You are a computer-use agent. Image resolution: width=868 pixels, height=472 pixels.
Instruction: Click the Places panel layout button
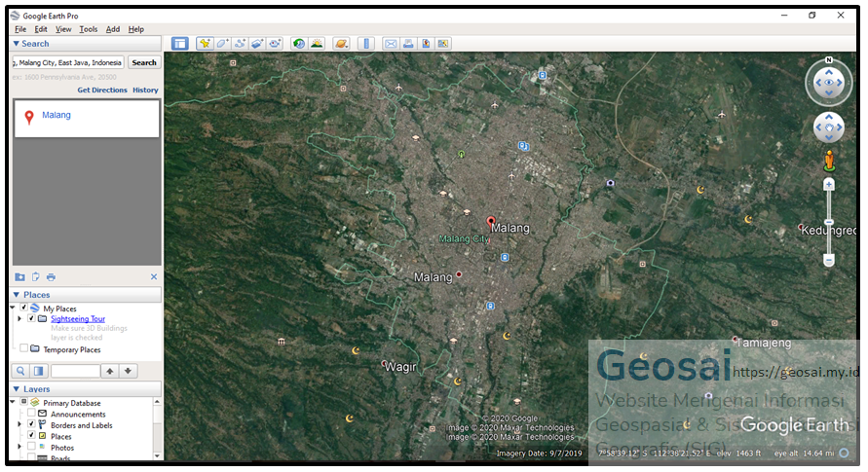pyautogui.click(x=38, y=371)
